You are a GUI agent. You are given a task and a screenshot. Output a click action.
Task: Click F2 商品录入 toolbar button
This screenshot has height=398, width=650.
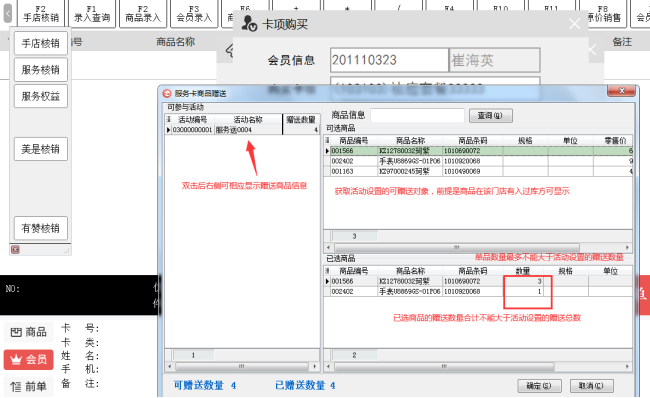coord(143,14)
